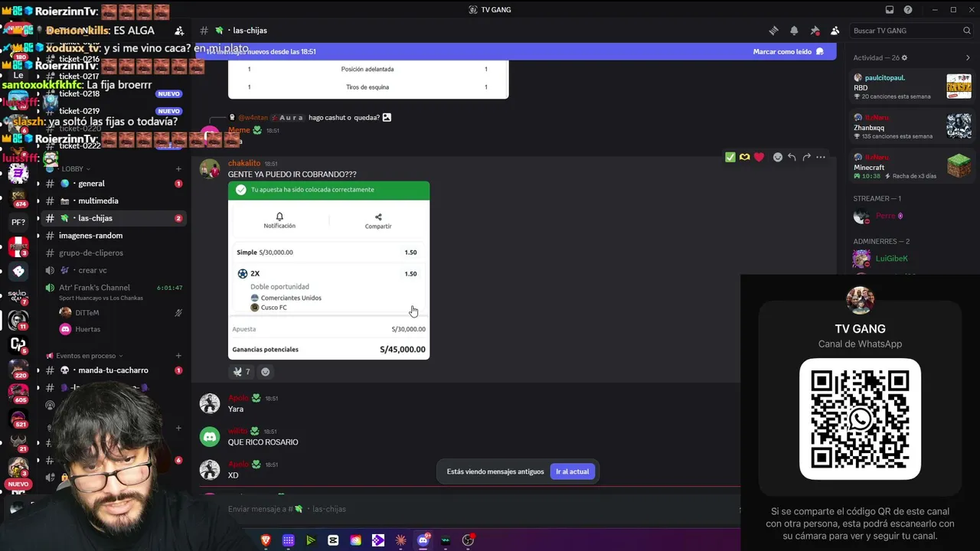Open the server icon with badge 220
980x551 pixels.
pyautogui.click(x=18, y=369)
